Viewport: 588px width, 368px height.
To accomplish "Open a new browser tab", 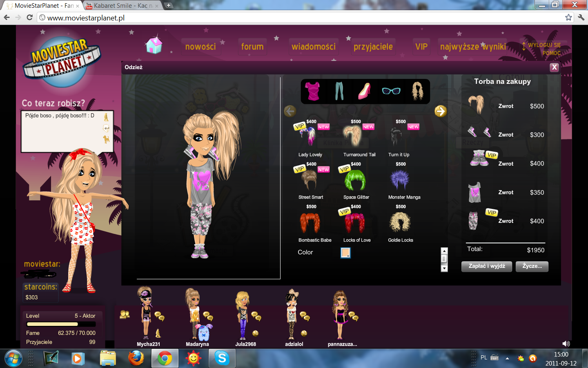I will (168, 6).
